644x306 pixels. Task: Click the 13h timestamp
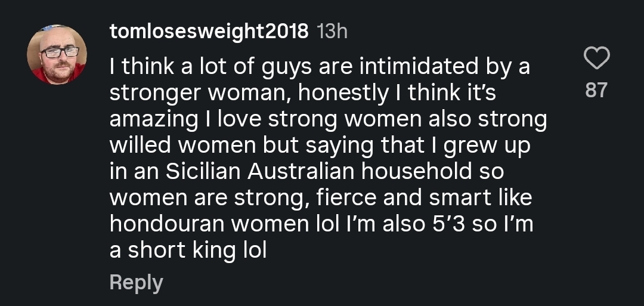[332, 31]
